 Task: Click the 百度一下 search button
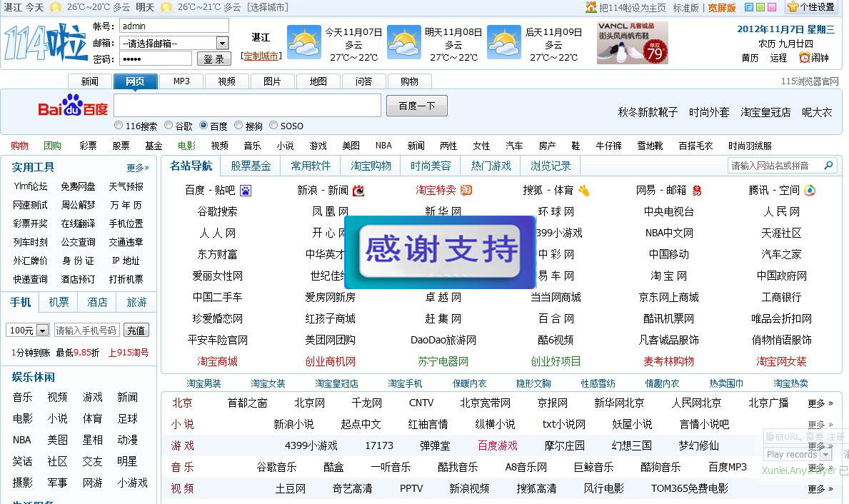(417, 106)
